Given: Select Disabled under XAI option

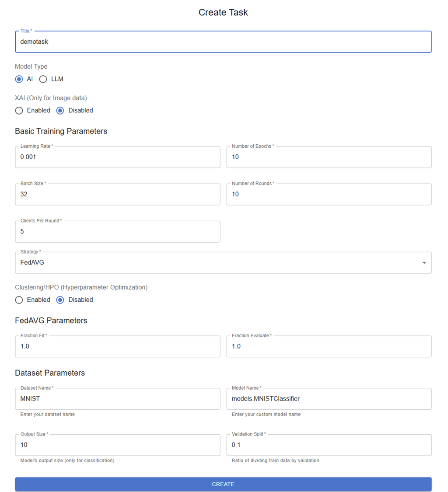Looking at the screenshot, I should (60, 111).
